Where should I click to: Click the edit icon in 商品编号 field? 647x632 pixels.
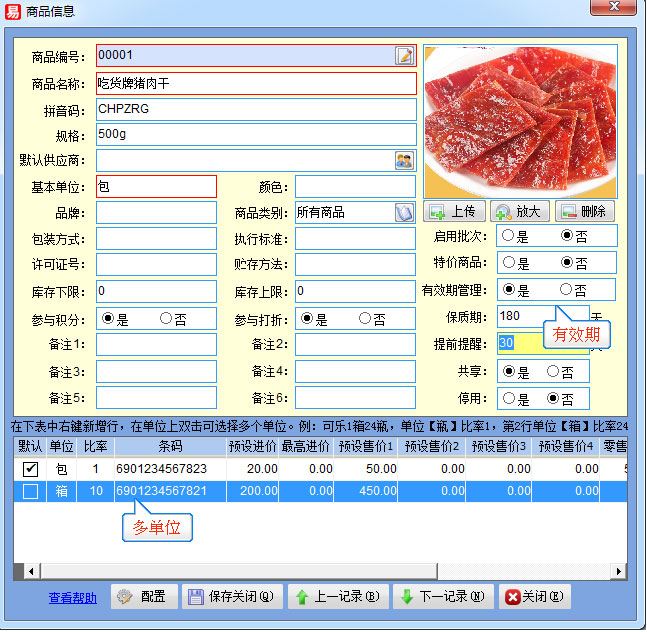click(404, 55)
